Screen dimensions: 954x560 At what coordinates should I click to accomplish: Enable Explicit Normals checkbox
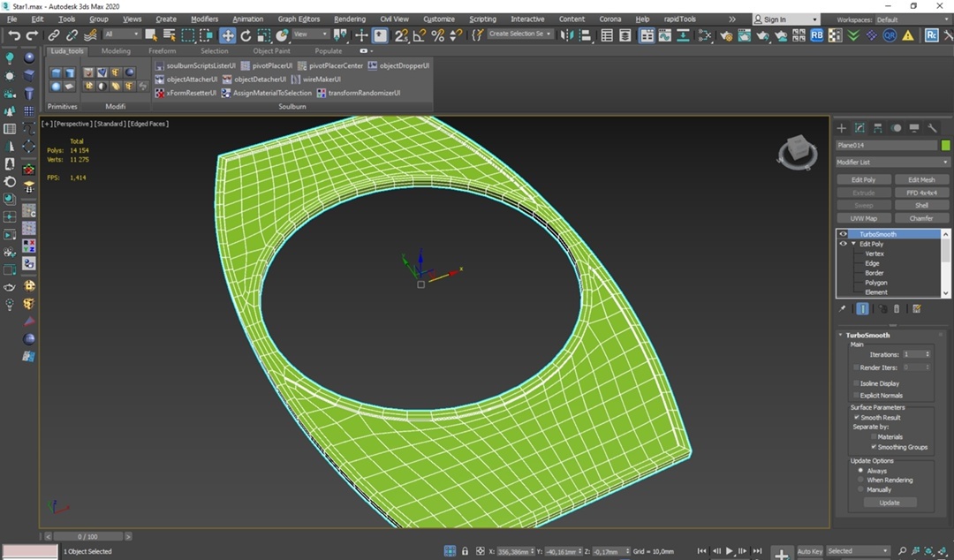[857, 396]
